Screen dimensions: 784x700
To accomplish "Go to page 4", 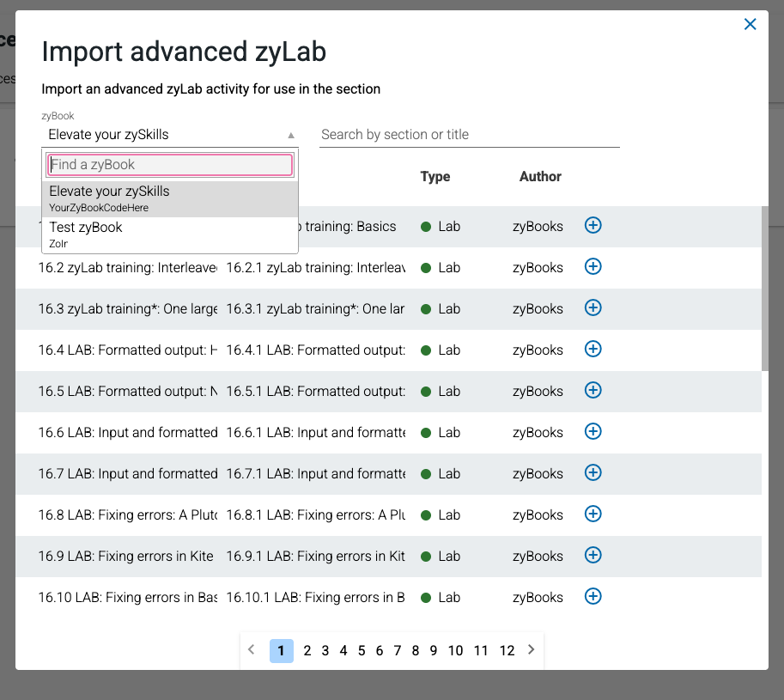I will click(x=343, y=650).
